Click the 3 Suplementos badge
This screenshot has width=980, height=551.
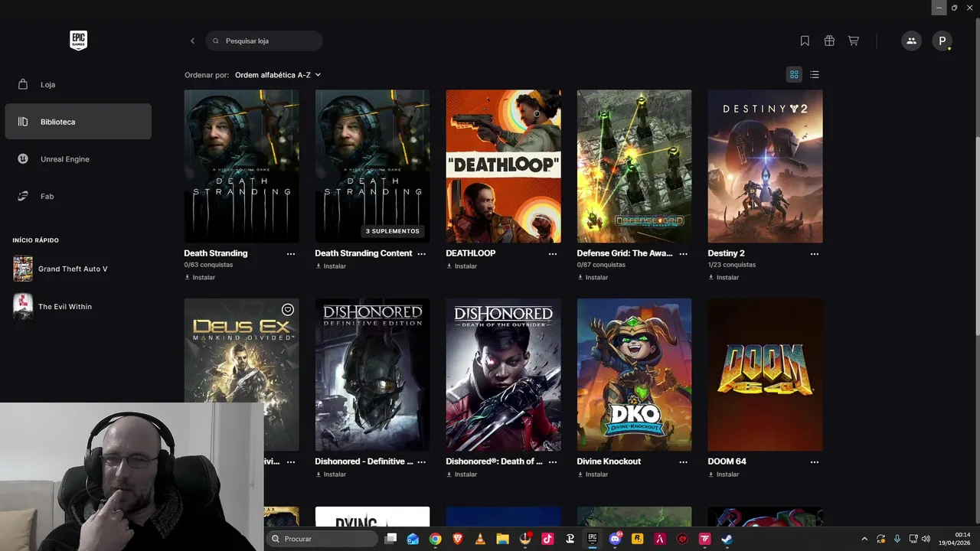tap(393, 231)
